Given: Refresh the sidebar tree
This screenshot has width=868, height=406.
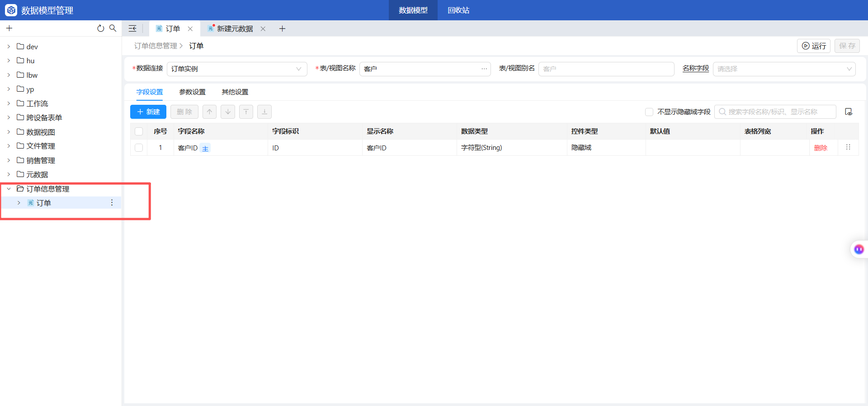Looking at the screenshot, I should coord(100,28).
